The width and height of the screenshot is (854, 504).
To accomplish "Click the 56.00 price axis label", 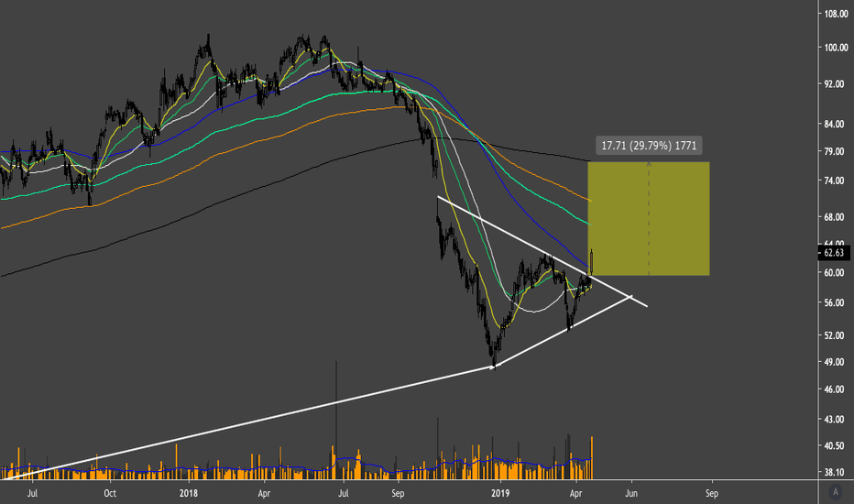I will pos(836,303).
